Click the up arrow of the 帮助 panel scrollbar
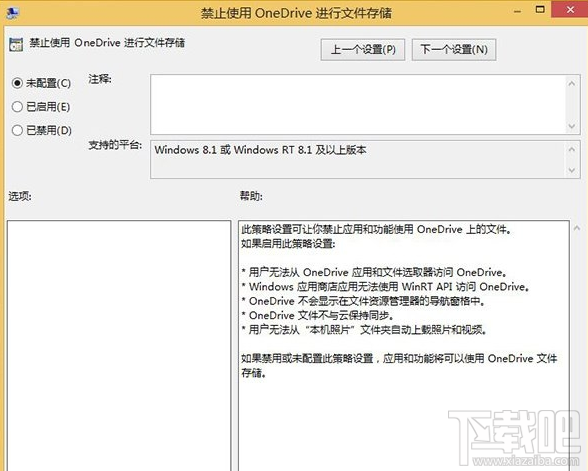 point(577,228)
